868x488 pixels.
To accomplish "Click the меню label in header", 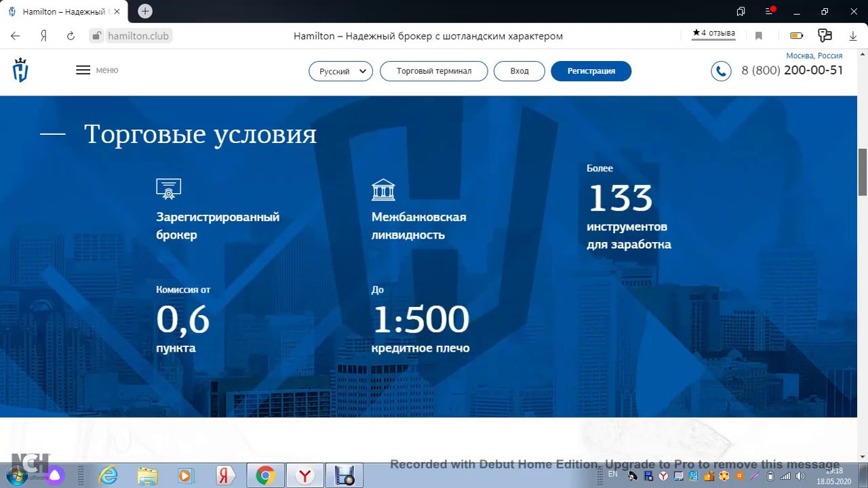I will [x=107, y=70].
